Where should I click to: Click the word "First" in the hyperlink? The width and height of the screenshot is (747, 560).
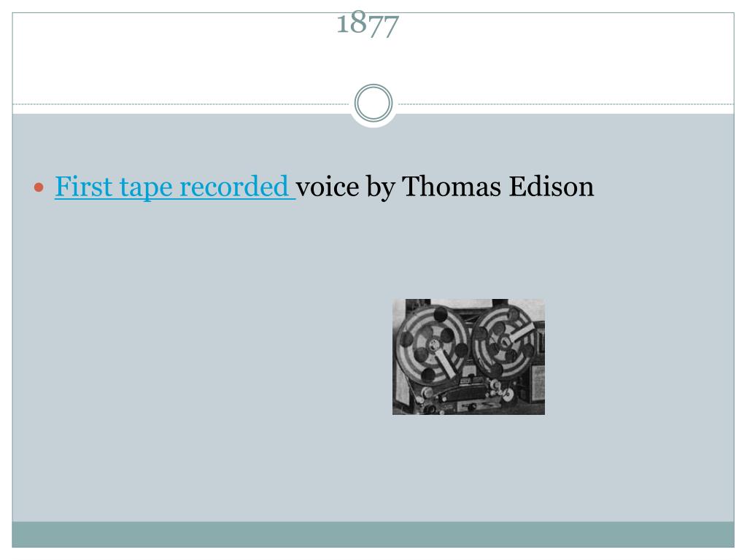[x=83, y=186]
